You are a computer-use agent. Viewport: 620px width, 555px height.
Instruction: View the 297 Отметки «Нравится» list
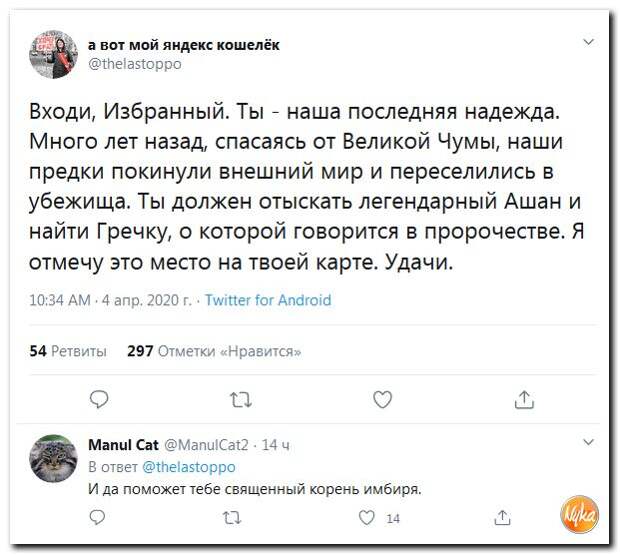(214, 350)
